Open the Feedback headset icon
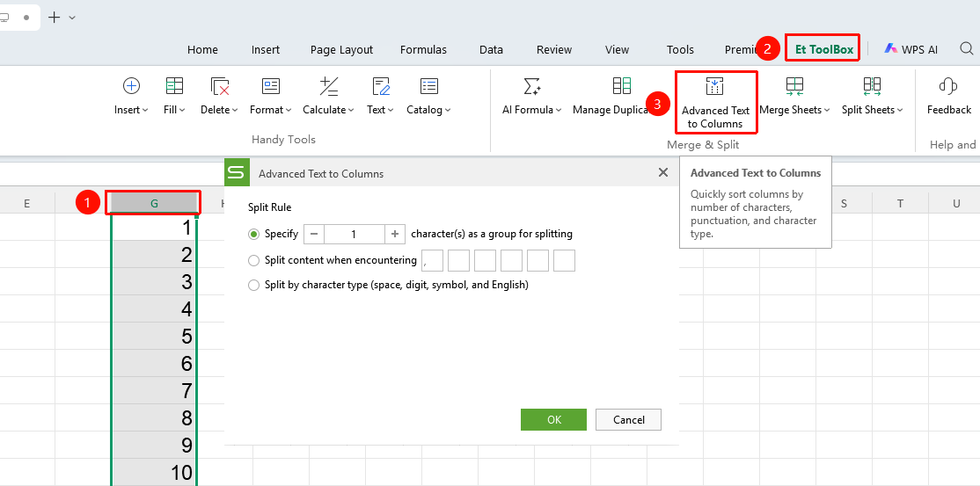 pyautogui.click(x=948, y=86)
